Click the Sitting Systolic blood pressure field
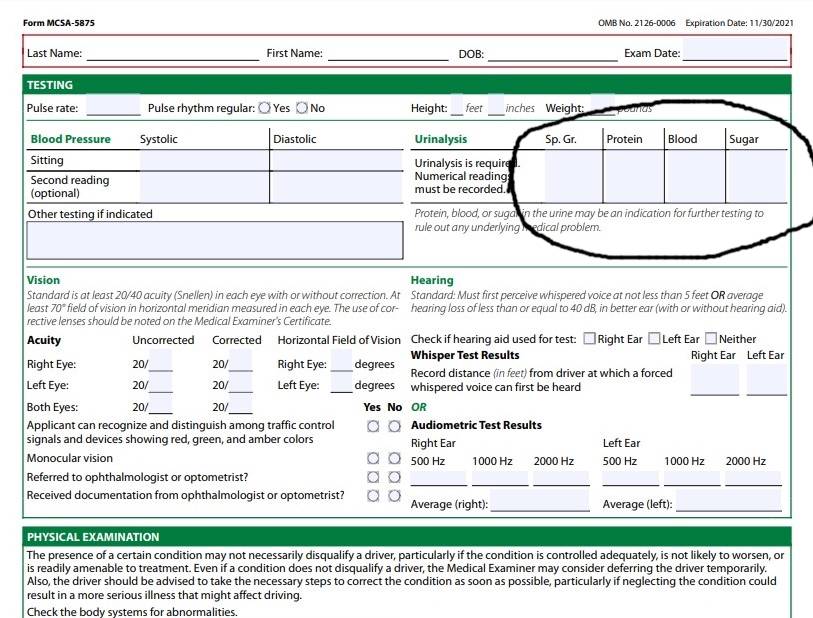Image resolution: width=813 pixels, height=618 pixels. [x=205, y=161]
